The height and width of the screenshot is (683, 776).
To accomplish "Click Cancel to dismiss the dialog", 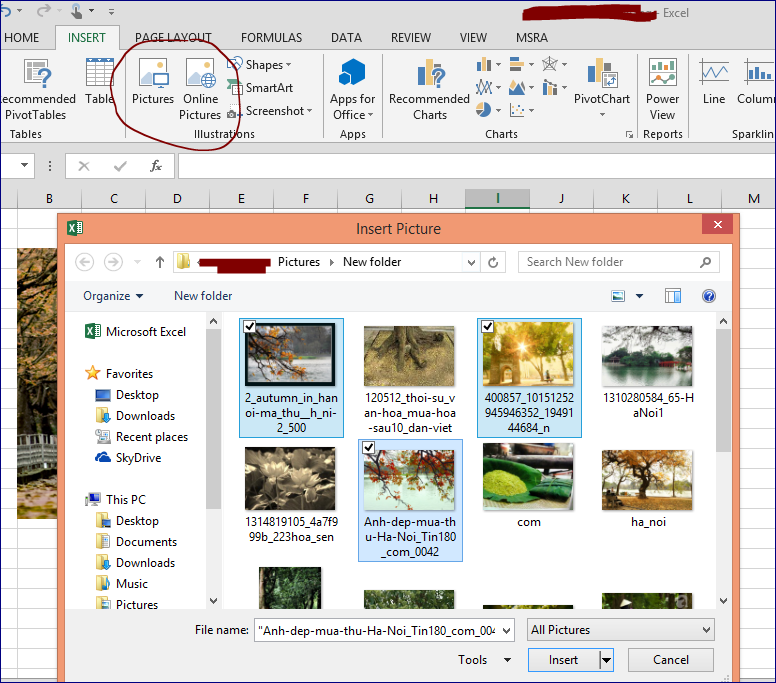I will [x=671, y=660].
